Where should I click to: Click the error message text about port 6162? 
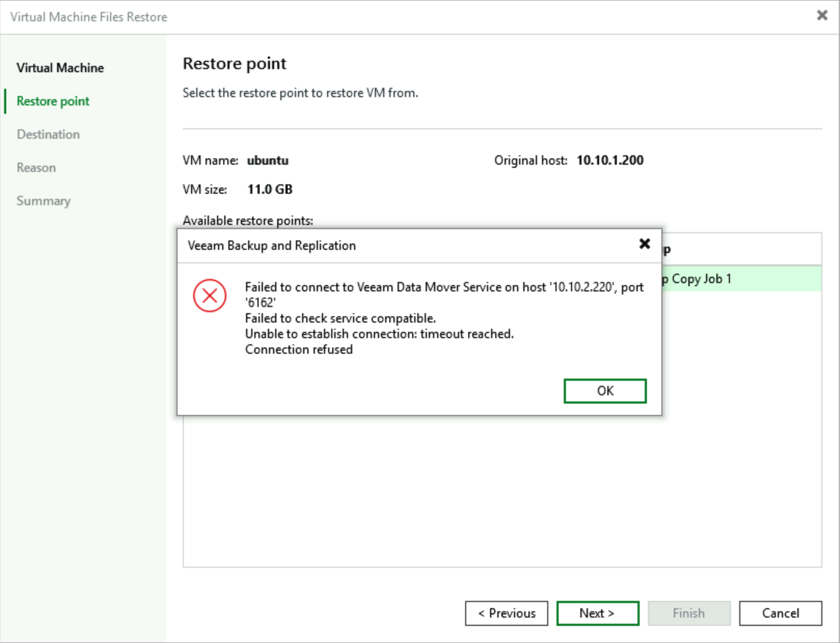[x=443, y=294]
